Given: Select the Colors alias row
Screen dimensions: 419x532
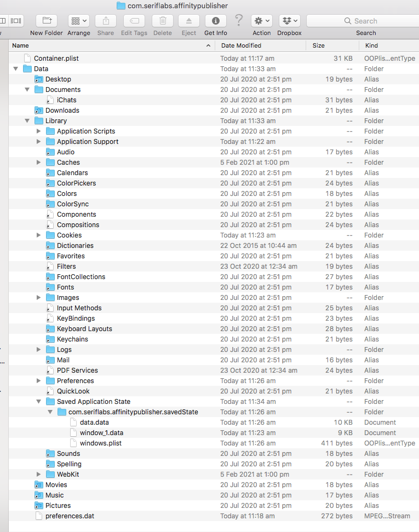Looking at the screenshot, I should coord(214,194).
